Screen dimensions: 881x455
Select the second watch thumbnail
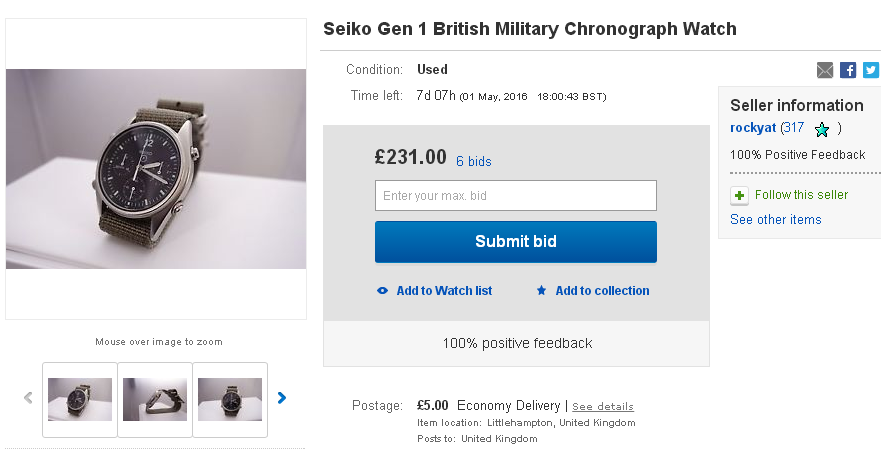pos(155,399)
